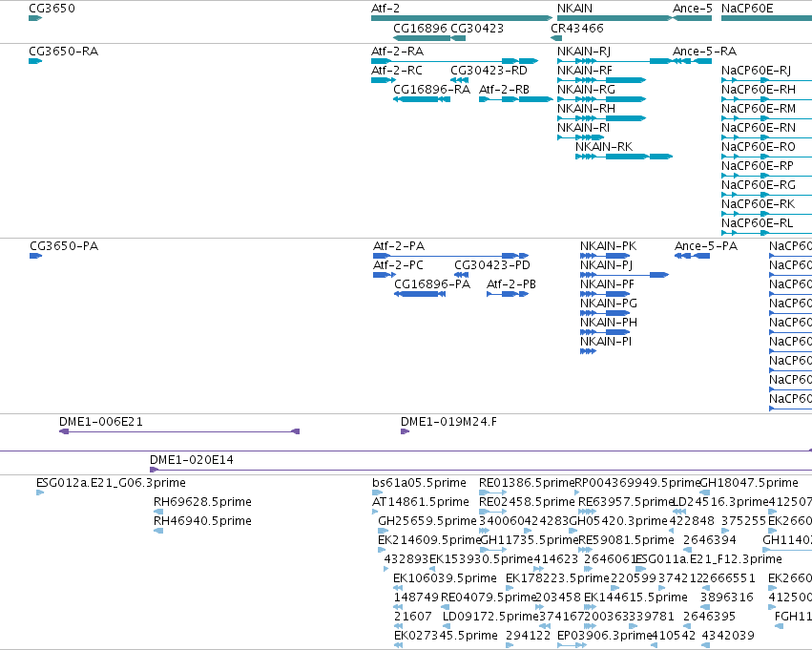Click the EK027345.5prime EST label
Image resolution: width=812 pixels, height=650 pixels.
[x=446, y=635]
